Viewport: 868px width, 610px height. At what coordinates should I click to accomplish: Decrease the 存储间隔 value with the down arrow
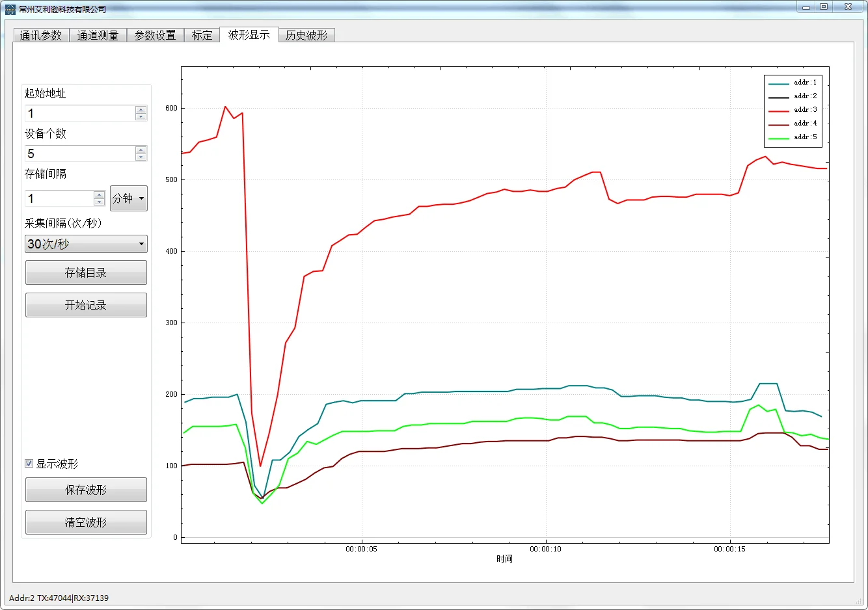pyautogui.click(x=99, y=202)
